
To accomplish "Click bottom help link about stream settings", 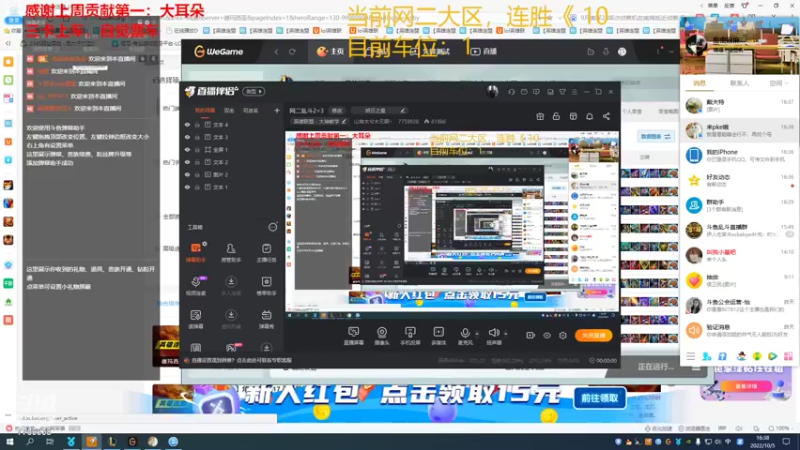I will click(x=241, y=360).
